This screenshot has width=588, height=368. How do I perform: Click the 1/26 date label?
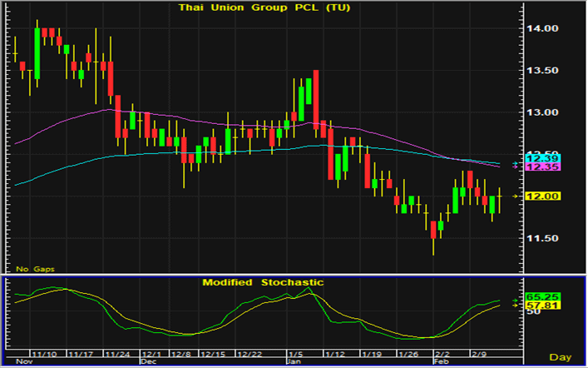tap(408, 354)
